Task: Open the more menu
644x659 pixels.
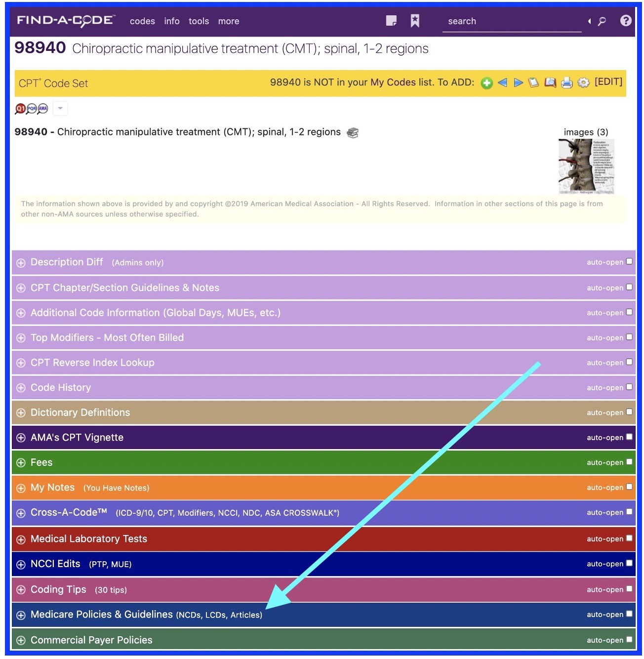Action: 229,21
